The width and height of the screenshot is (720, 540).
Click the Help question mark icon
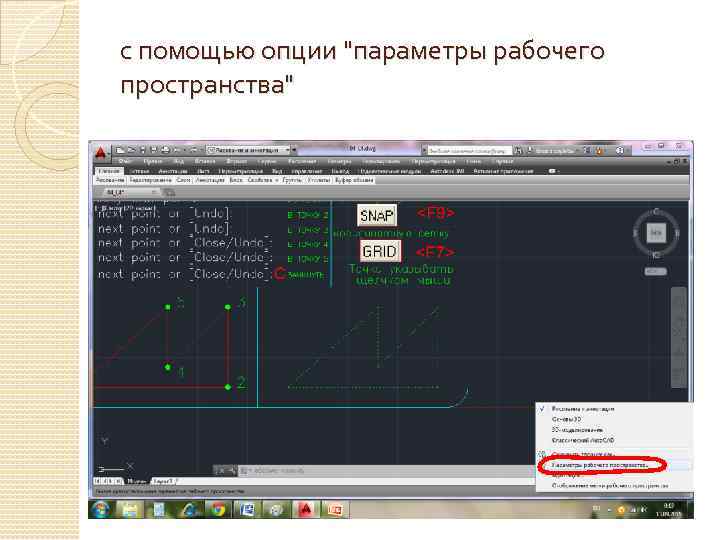point(619,150)
